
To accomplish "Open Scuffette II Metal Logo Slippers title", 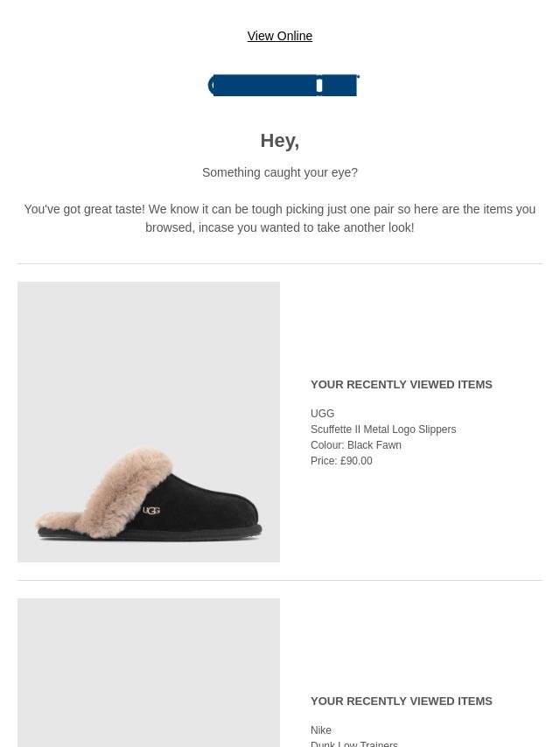I will click(383, 429).
